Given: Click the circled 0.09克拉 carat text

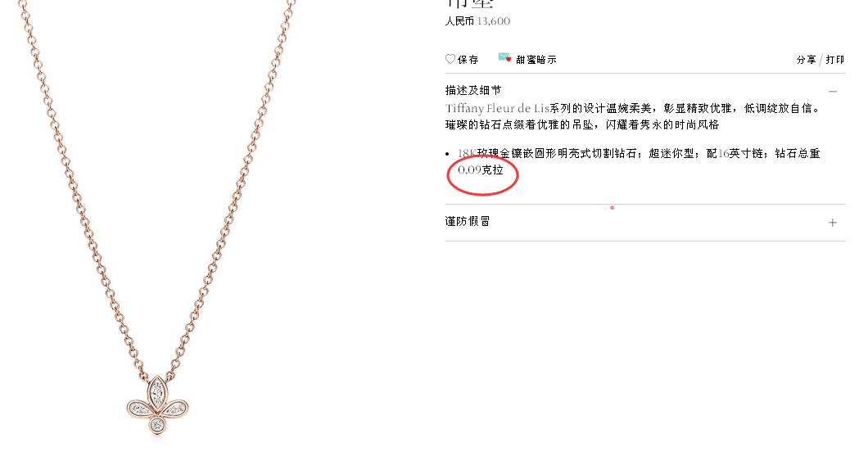Looking at the screenshot, I should pyautogui.click(x=481, y=170).
